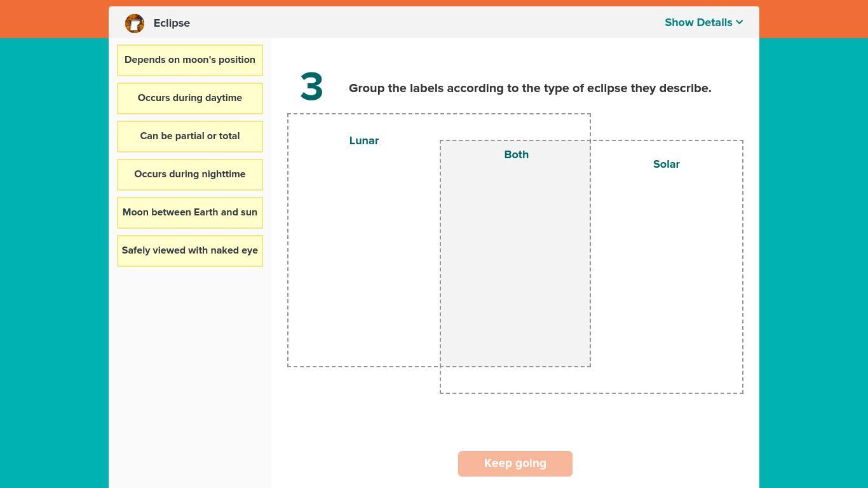This screenshot has height=488, width=868.
Task: Select the 'Occurs during daytime' label
Action: click(190, 98)
